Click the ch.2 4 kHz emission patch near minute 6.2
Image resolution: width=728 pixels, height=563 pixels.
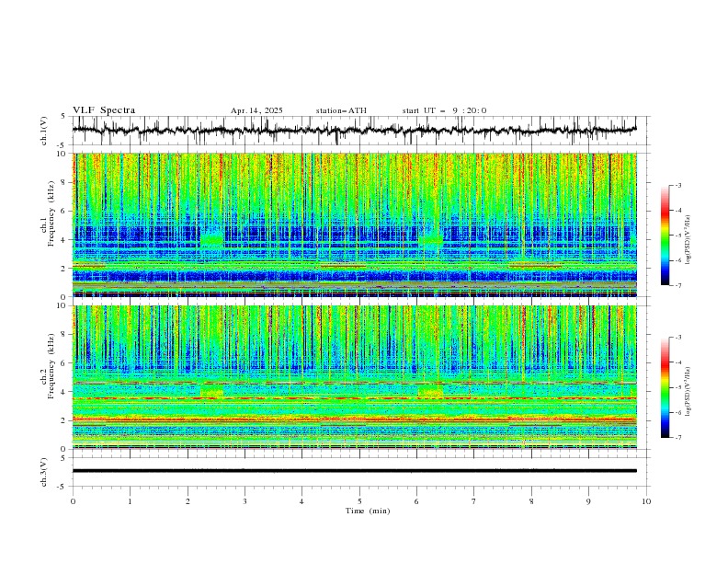(x=431, y=391)
